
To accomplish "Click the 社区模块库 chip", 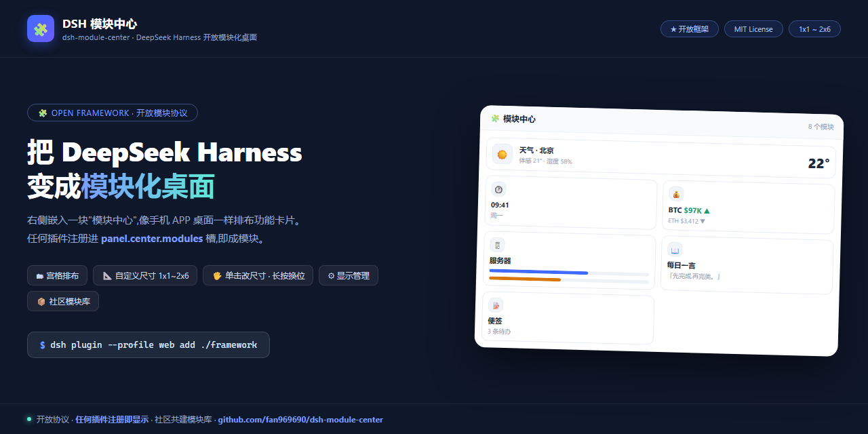I will (63, 301).
